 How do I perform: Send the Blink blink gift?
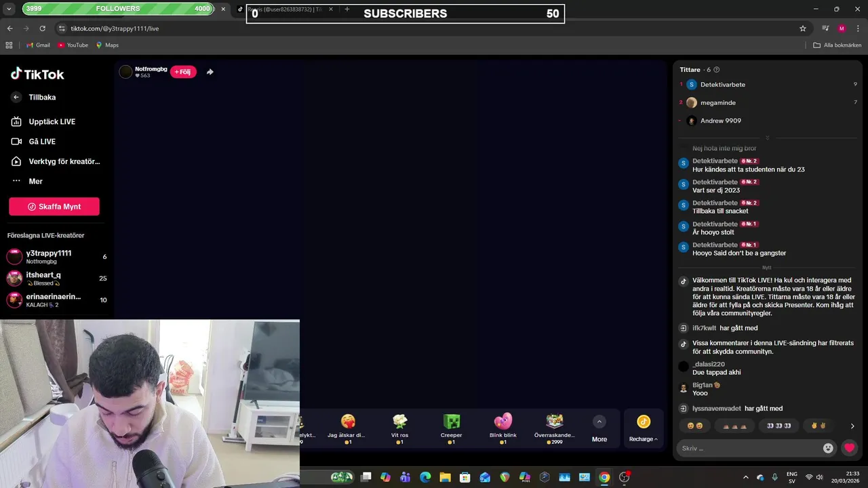pos(503,428)
